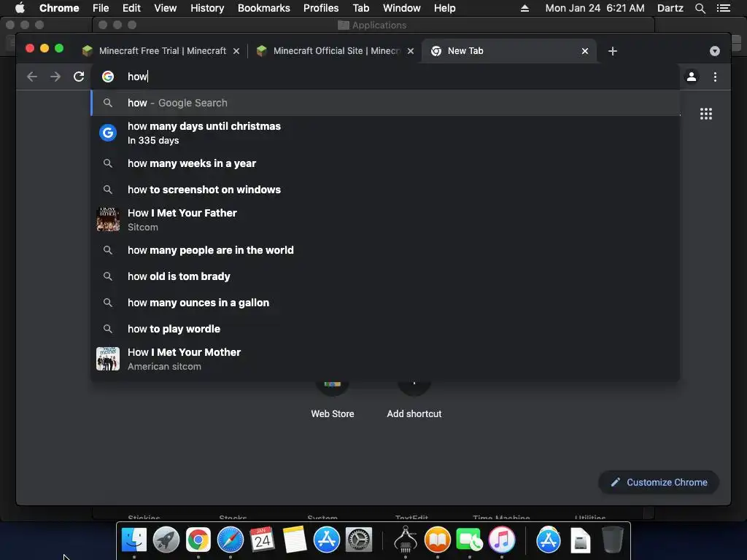The height and width of the screenshot is (560, 747).
Task: Open Calendar from the Dock
Action: point(262,540)
